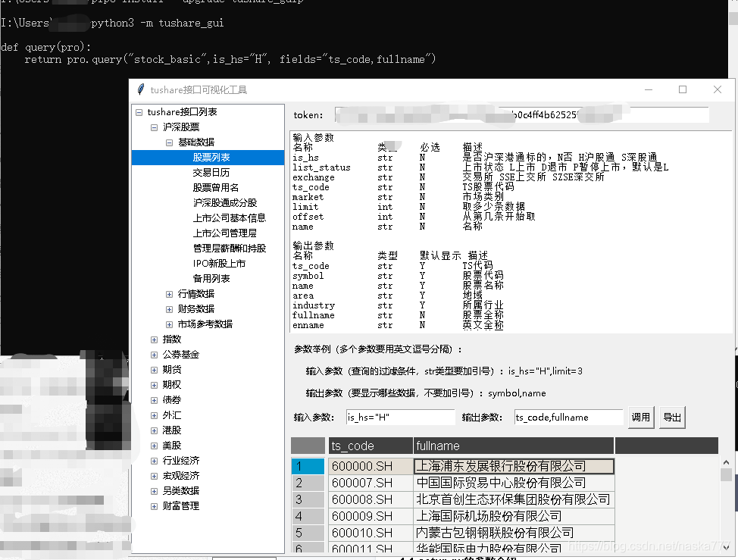Collapse the 沪深股票 tree node
The image size is (738, 560).
point(154,127)
